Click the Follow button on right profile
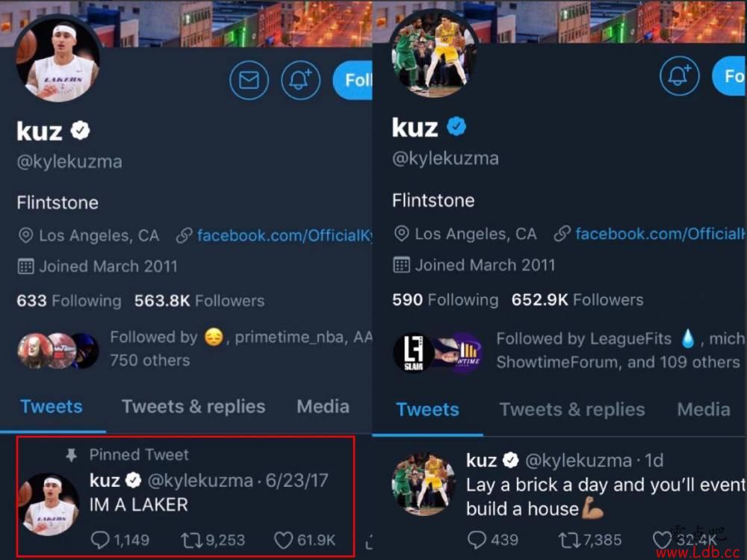 coord(729,75)
